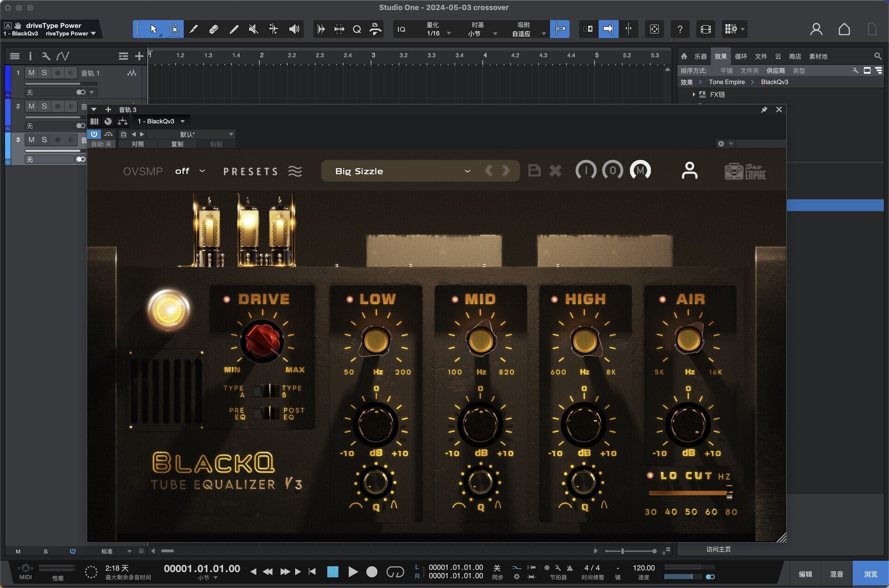889x588 pixels.
Task: Adjust the AIR dB gain knob
Action: point(688,424)
